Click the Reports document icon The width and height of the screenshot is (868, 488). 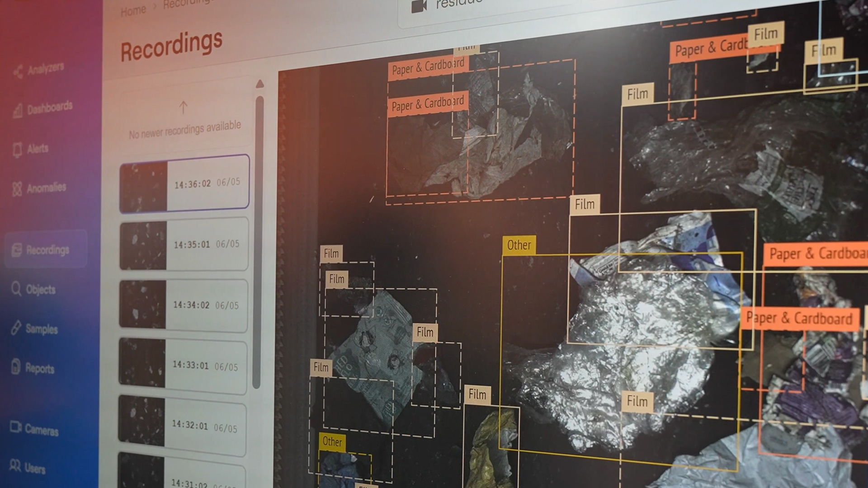click(16, 366)
